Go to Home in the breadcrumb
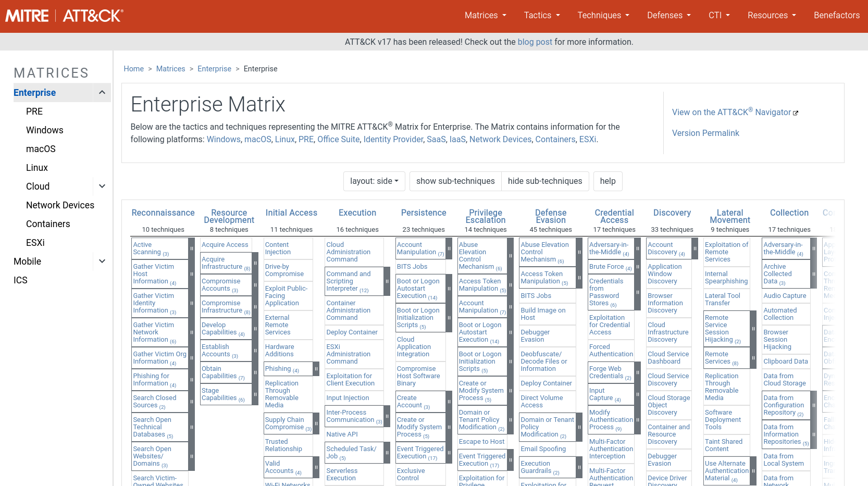The image size is (868, 486). pyautogui.click(x=133, y=69)
